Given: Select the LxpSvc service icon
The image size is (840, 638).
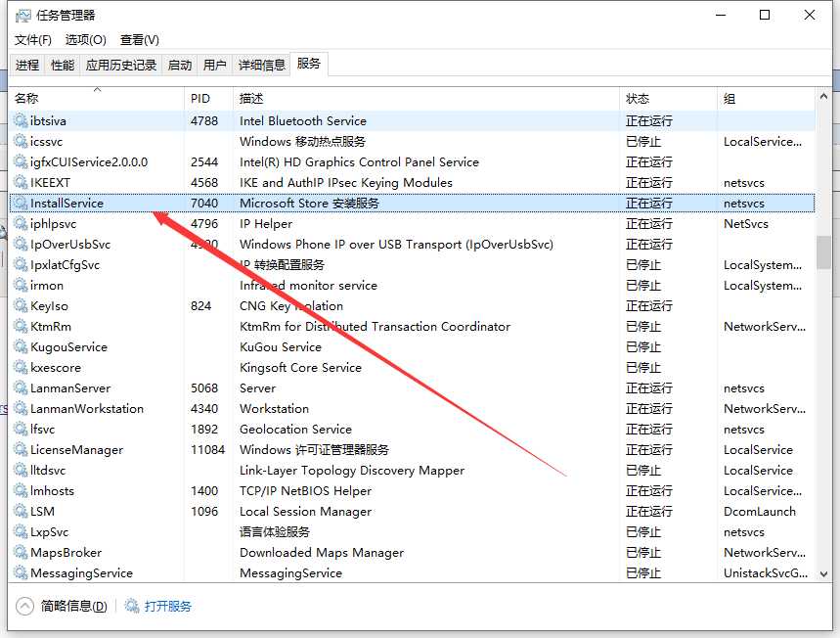Looking at the screenshot, I should point(21,532).
